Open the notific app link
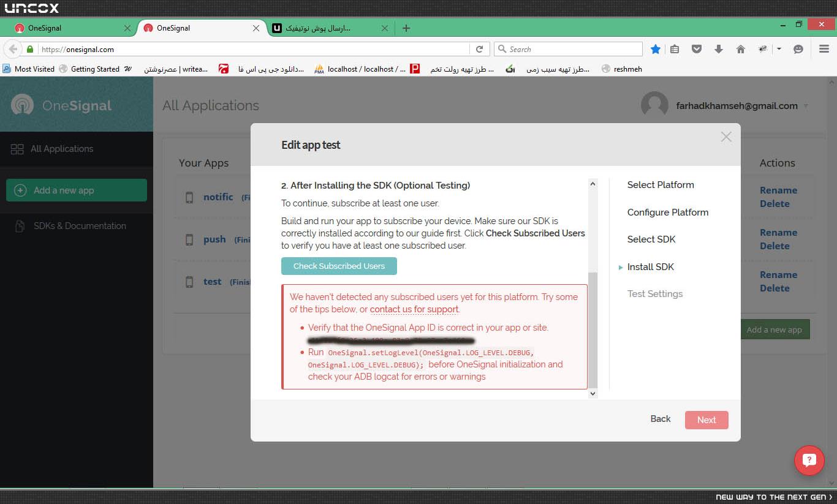 click(x=218, y=197)
